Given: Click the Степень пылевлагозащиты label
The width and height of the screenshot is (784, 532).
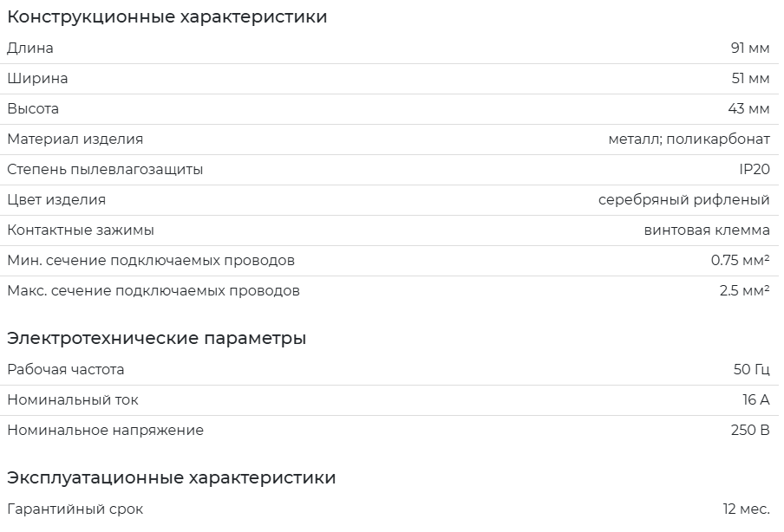Looking at the screenshot, I should coord(105,170).
